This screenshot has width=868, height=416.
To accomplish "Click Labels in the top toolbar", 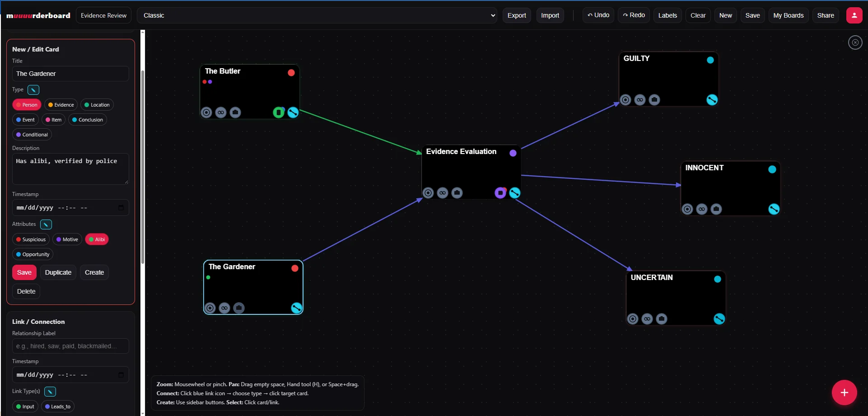I will click(x=667, y=15).
